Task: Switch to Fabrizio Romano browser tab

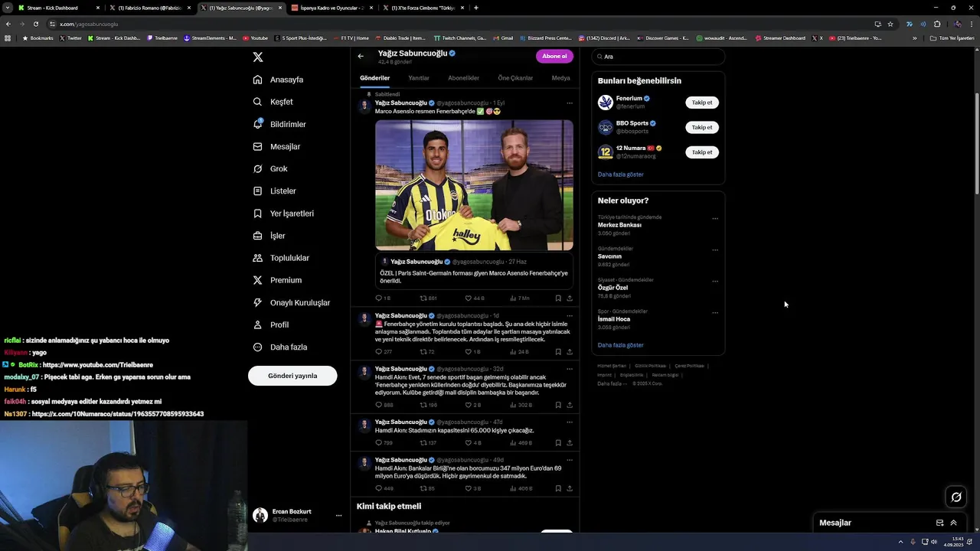Action: click(149, 8)
